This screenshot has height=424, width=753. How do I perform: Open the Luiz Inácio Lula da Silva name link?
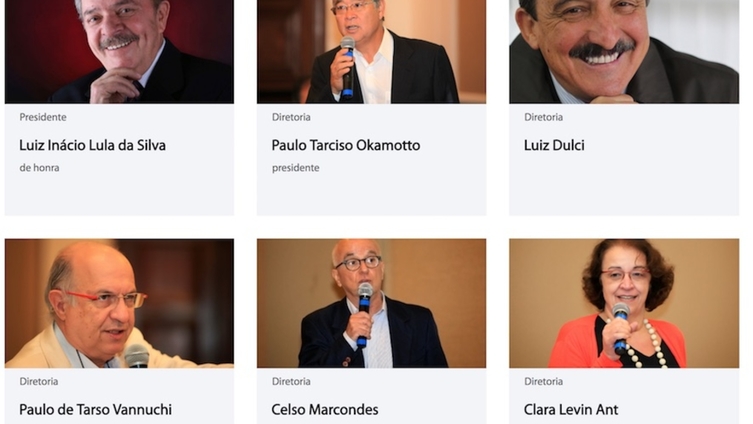[x=92, y=145]
